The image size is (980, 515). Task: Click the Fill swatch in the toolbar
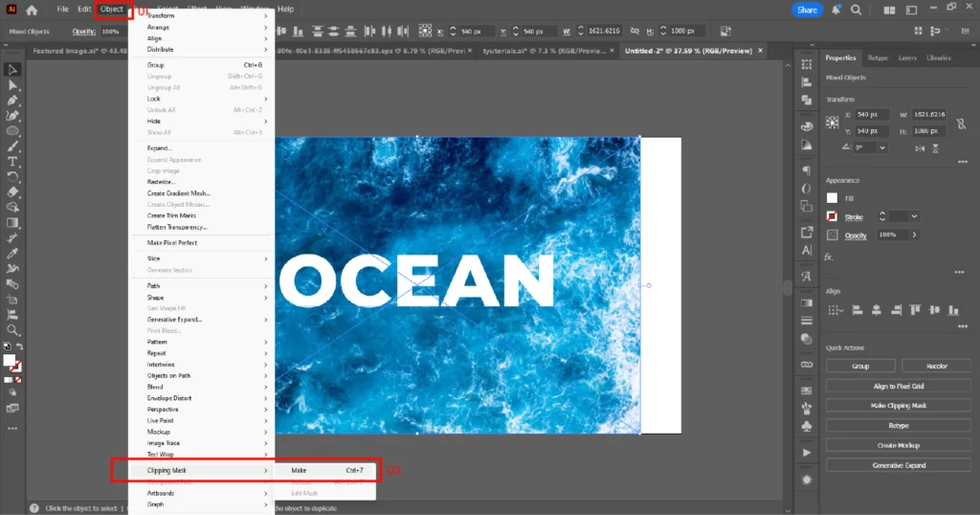[10, 361]
